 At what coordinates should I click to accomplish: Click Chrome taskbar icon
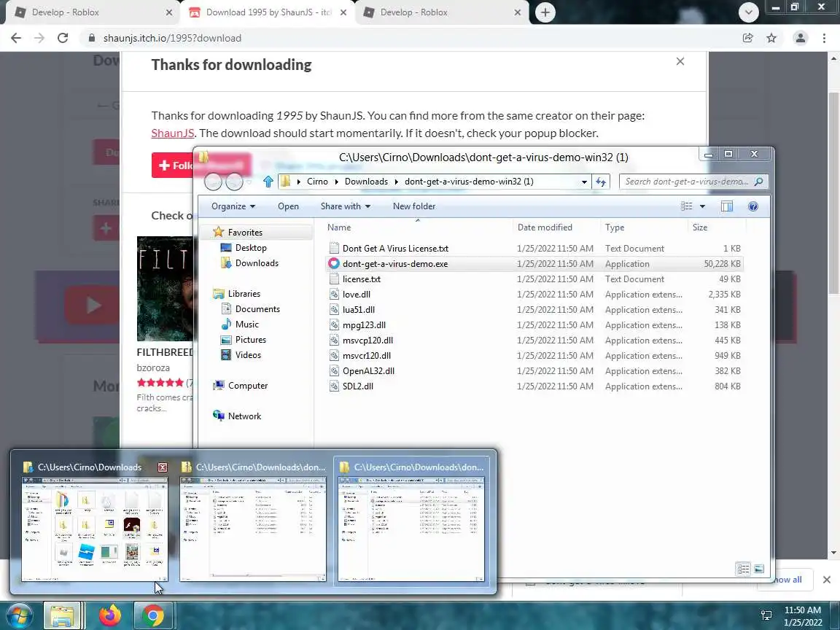[x=152, y=615]
